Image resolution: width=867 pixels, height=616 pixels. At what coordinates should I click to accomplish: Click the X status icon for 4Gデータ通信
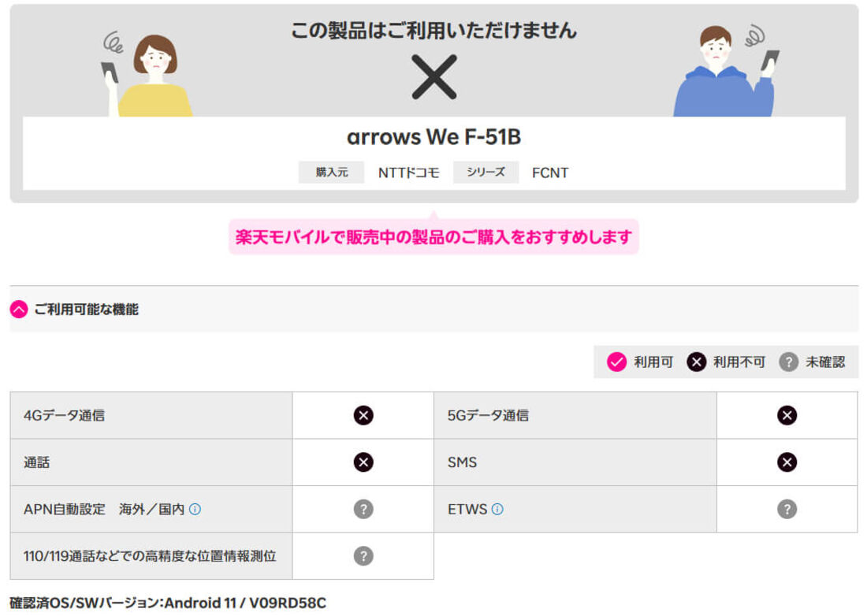(x=363, y=415)
